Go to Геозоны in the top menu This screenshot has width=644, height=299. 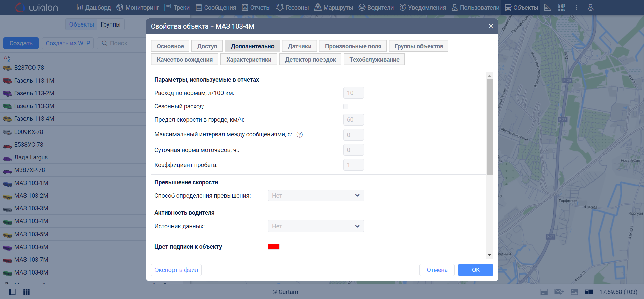coord(292,7)
